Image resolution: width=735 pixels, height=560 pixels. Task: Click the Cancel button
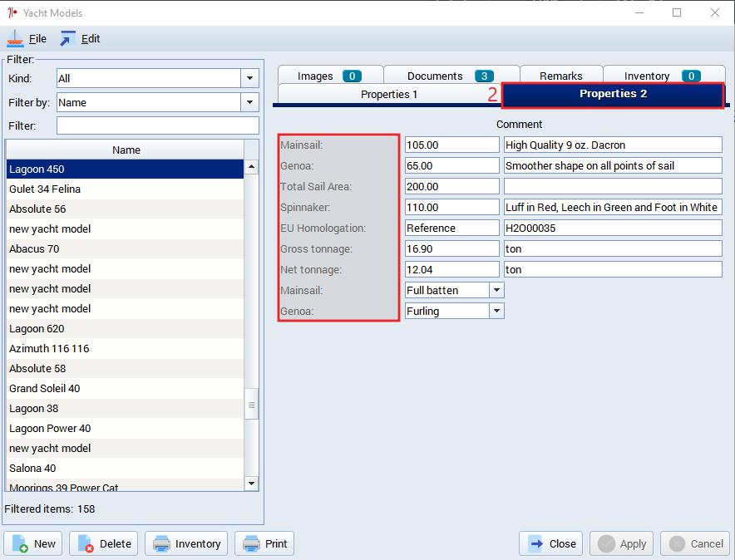click(695, 543)
